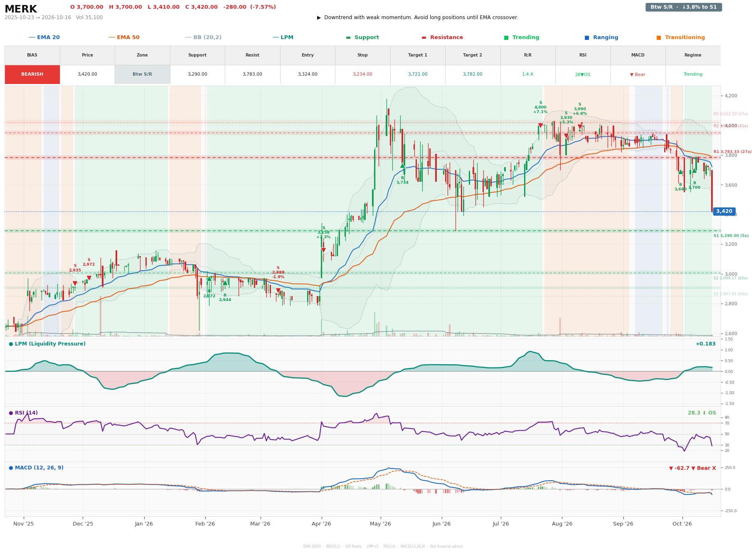This screenshot has width=756, height=553.
Task: Click the sell arrow under S 3,930 +5.3%
Action: click(x=566, y=136)
